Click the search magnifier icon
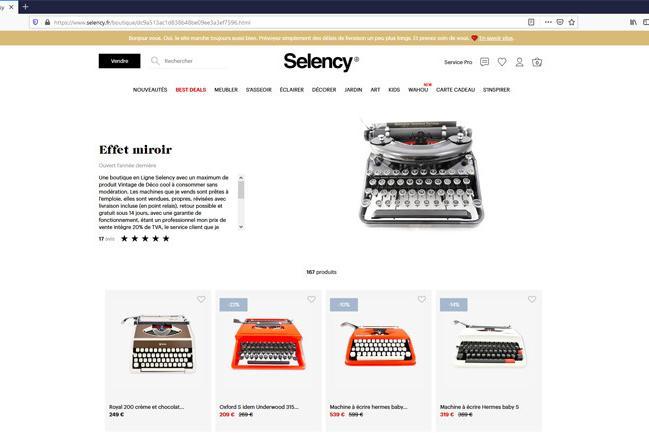Viewport: 649px width, 433px height. [155, 61]
